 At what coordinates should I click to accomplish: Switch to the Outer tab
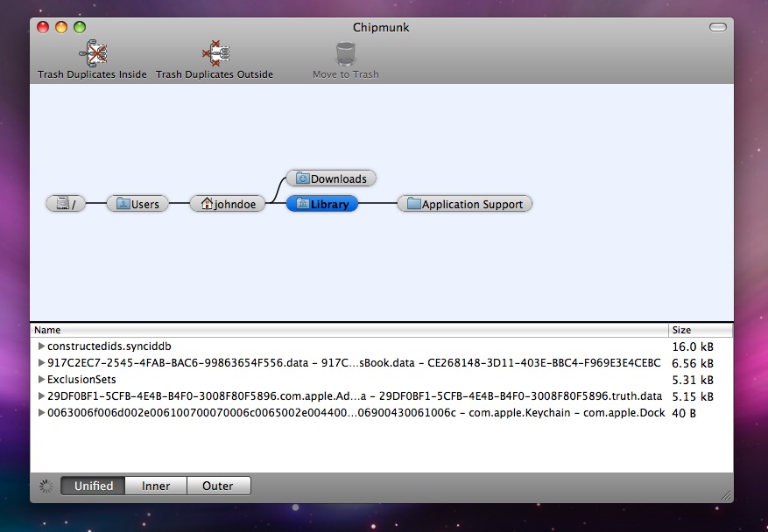218,486
